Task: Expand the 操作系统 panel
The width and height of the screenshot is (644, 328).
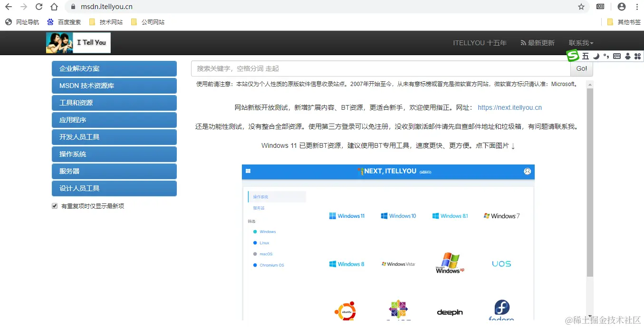Action: [114, 154]
